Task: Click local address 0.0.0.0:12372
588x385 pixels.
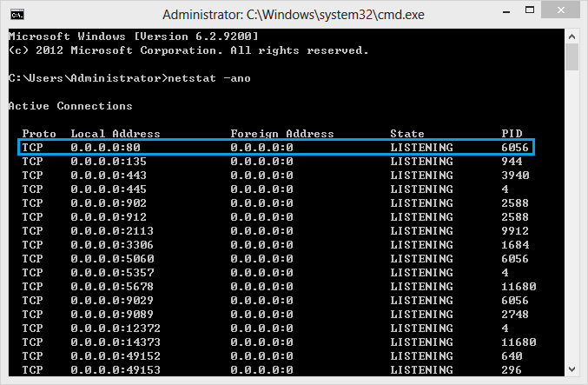Action: [x=116, y=328]
